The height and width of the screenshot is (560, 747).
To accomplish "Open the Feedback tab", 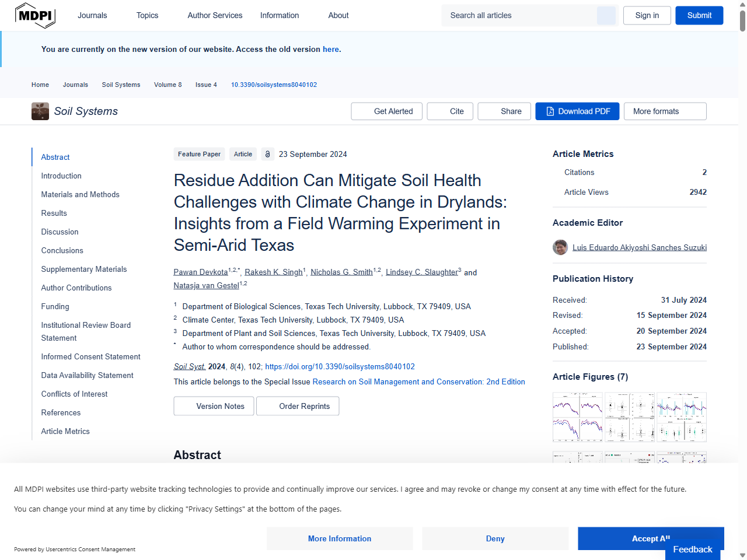I will pos(692,549).
